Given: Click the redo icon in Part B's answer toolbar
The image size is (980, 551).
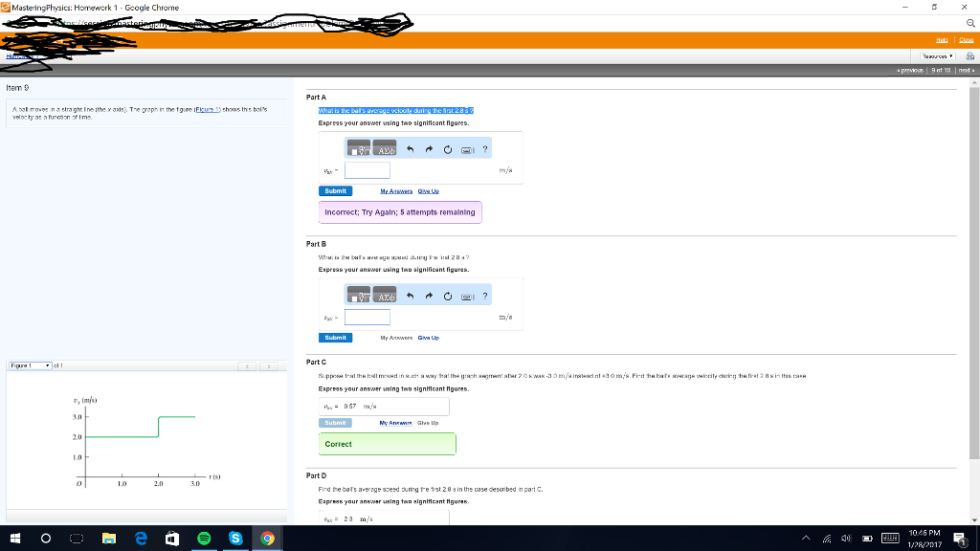Looking at the screenshot, I should coord(429,296).
